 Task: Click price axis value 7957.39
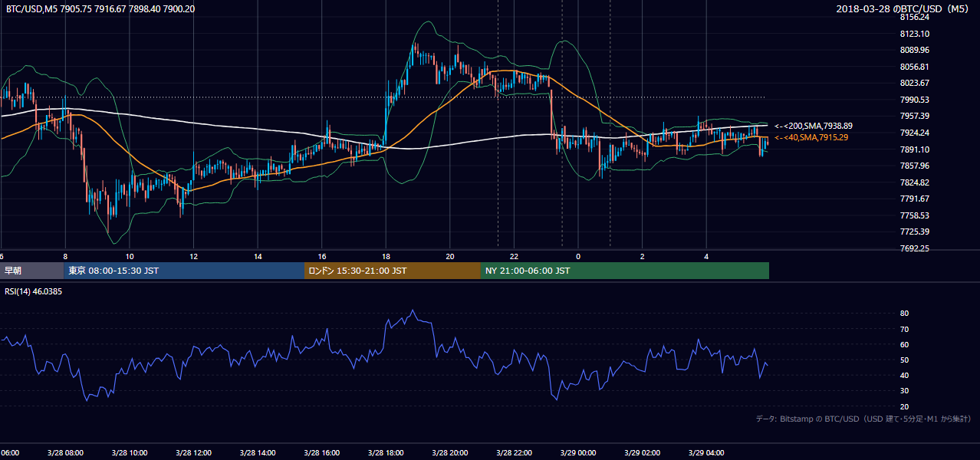(x=915, y=116)
